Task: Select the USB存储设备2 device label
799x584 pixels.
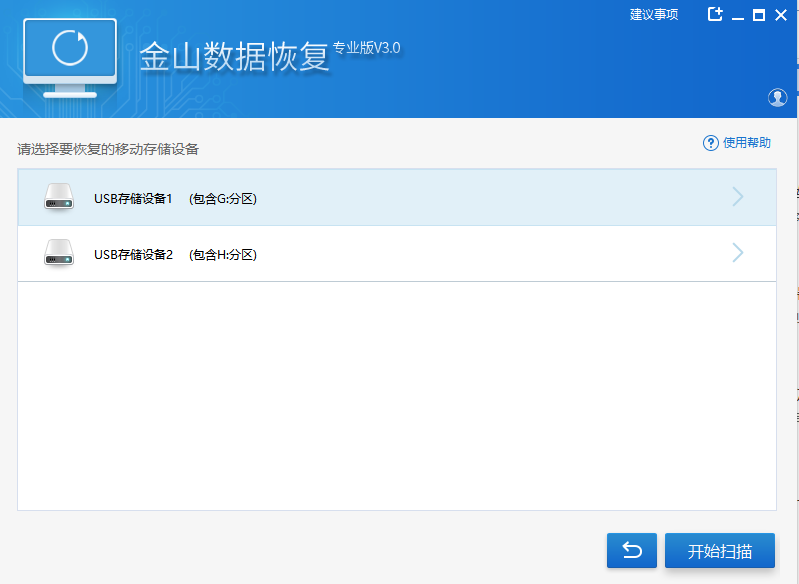Action: (134, 255)
